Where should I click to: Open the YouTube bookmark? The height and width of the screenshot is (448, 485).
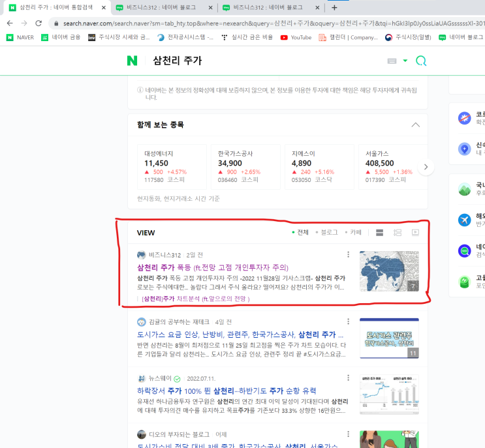[x=296, y=37]
